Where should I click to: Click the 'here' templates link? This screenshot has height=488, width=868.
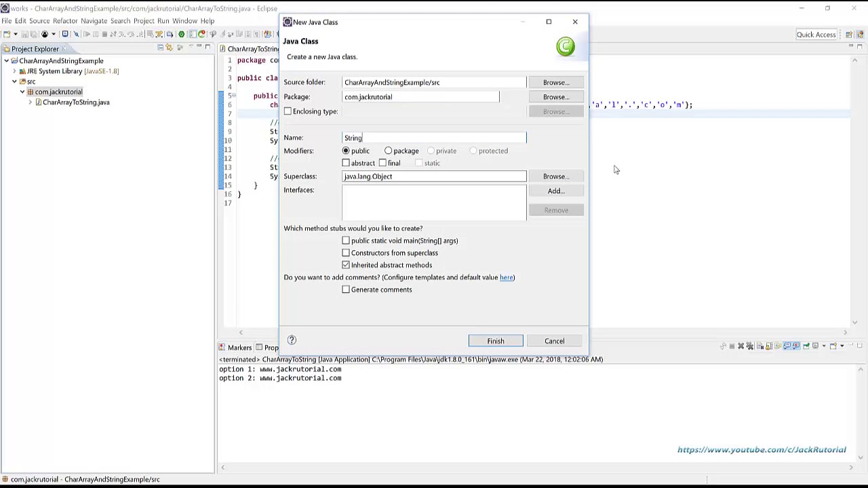click(507, 277)
